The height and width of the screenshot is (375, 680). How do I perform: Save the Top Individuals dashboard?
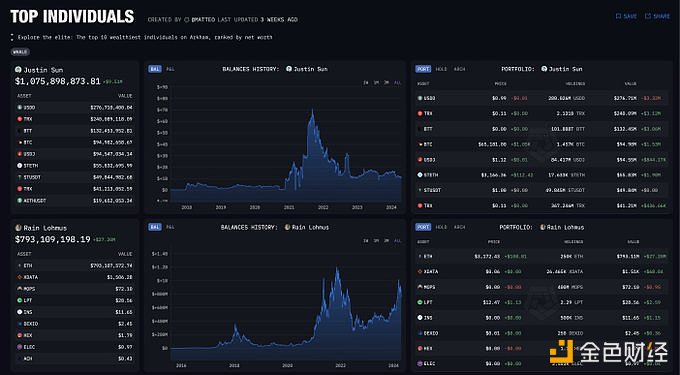626,16
